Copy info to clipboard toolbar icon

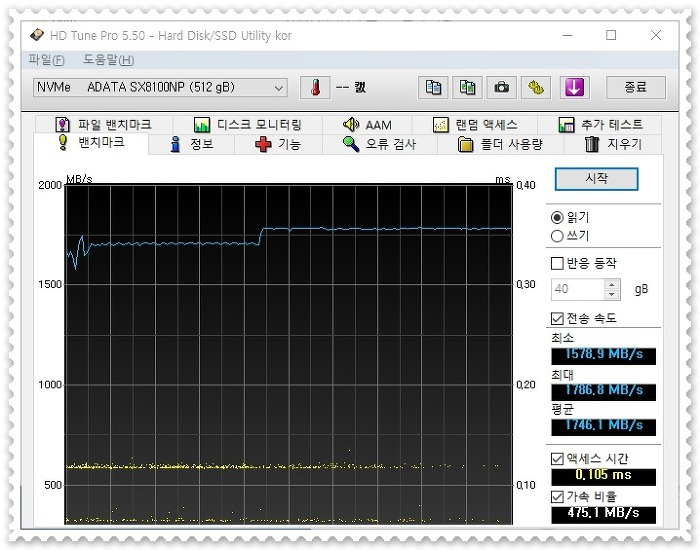tap(433, 88)
